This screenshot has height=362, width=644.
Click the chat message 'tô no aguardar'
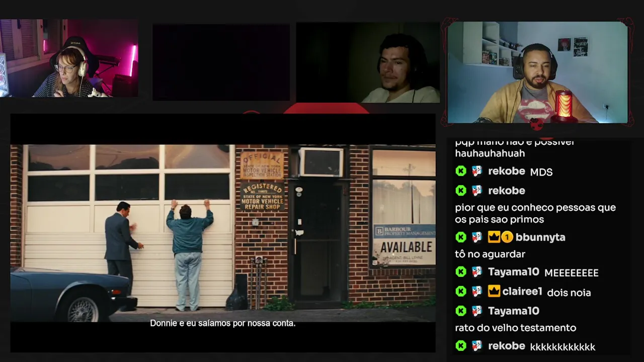coord(490,254)
